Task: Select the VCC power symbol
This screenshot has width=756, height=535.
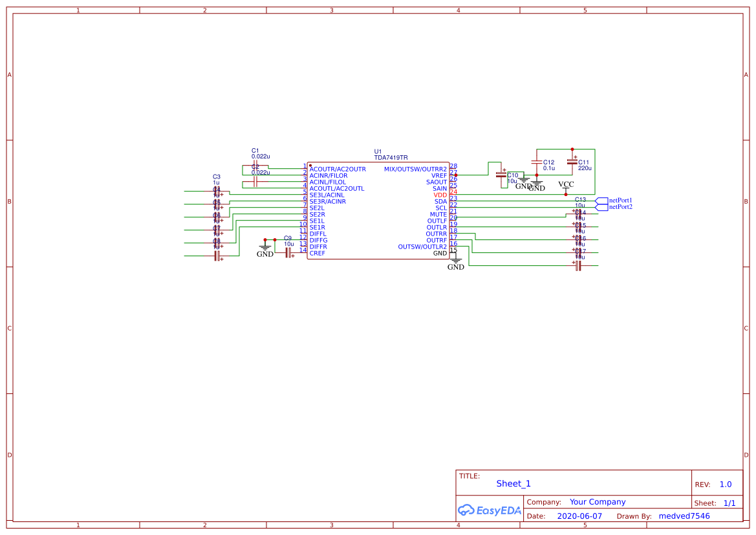Action: 566,186
